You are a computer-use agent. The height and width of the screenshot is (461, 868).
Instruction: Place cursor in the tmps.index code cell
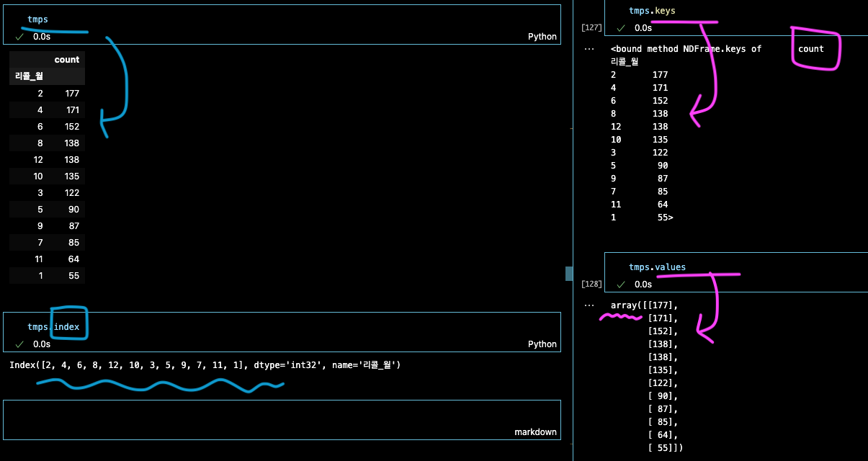pos(282,332)
